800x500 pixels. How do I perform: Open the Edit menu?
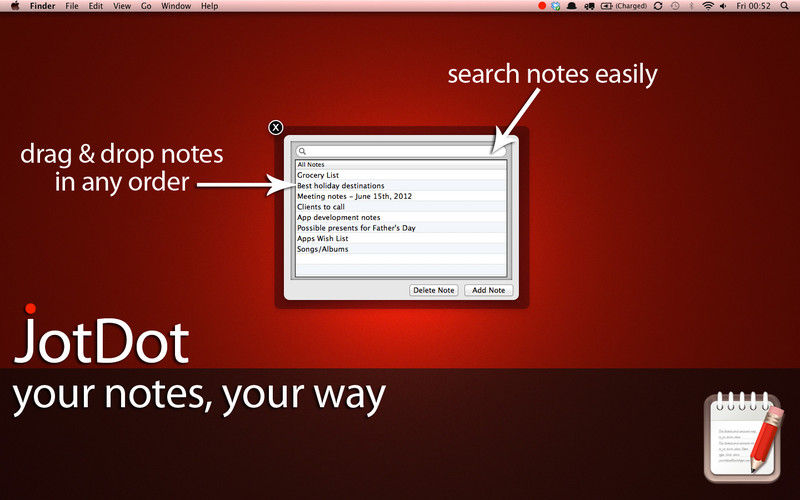(x=95, y=6)
